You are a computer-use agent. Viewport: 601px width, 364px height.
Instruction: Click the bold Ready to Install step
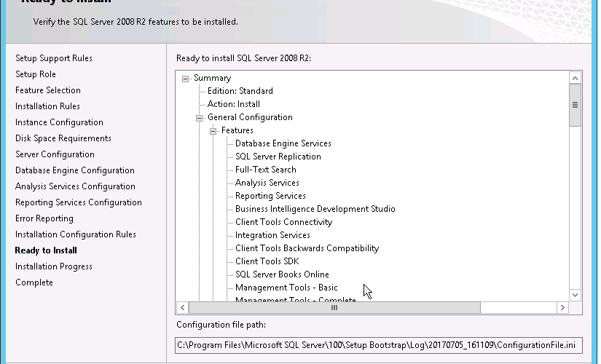(x=46, y=250)
